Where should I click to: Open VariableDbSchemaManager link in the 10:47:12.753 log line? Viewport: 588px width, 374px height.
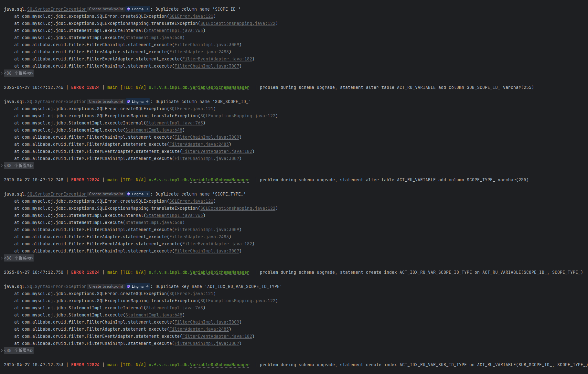coord(219,365)
